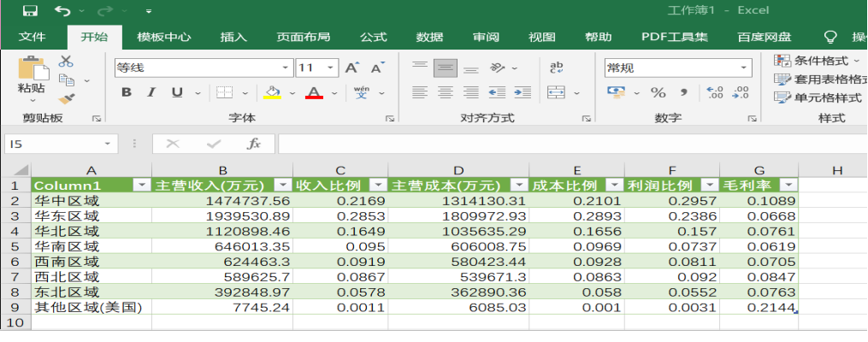The width and height of the screenshot is (868, 342).
Task: Click the Name Box showing I5
Action: tap(51, 144)
